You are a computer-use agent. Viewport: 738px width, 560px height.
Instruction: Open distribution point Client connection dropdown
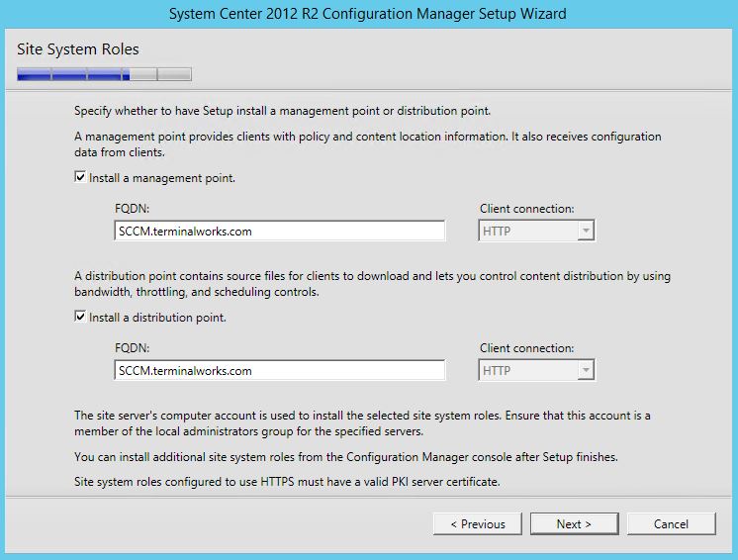(x=536, y=370)
